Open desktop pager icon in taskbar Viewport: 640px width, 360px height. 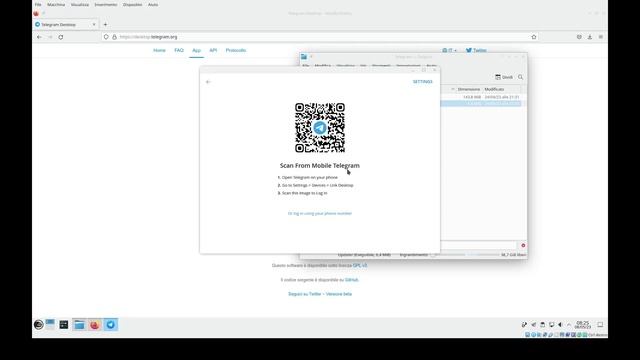click(50, 324)
